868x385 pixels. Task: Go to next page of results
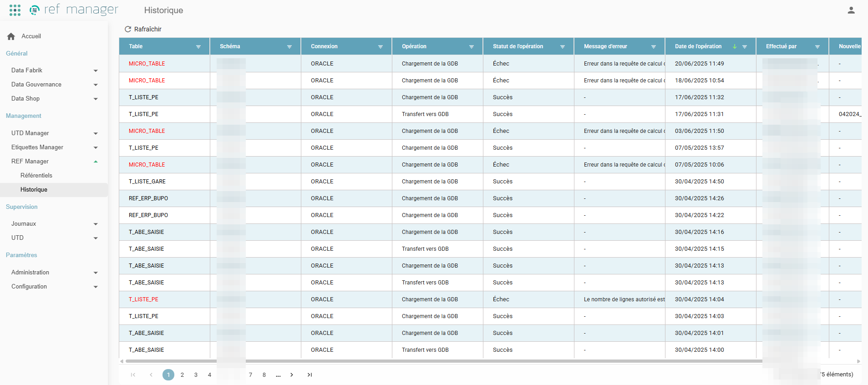[292, 375]
